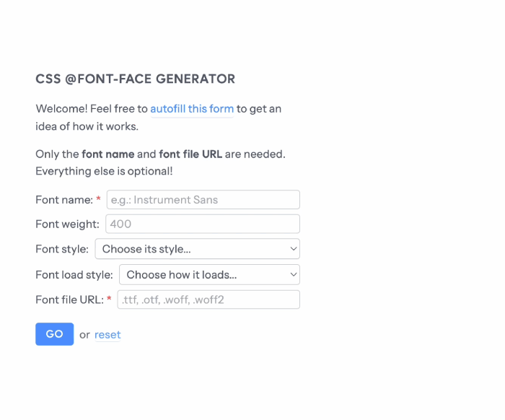The height and width of the screenshot is (420, 505).
Task: Click the 'Font file URL:' label
Action: (69, 300)
